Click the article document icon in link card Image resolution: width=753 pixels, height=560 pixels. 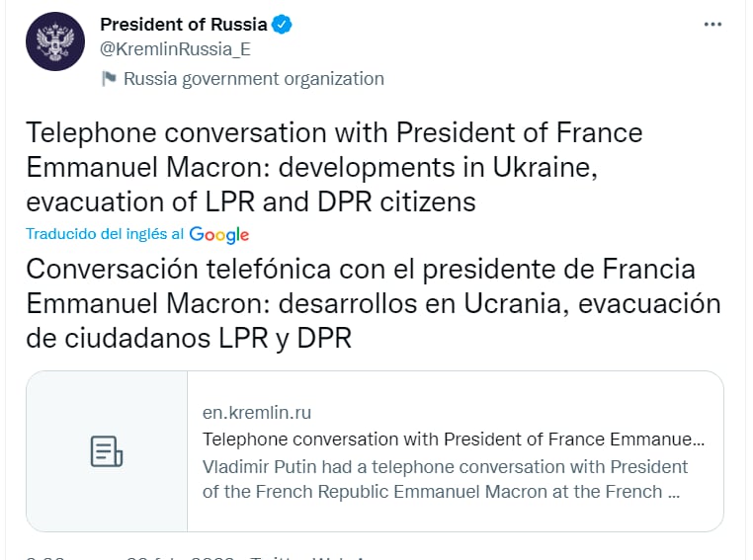pos(107,451)
